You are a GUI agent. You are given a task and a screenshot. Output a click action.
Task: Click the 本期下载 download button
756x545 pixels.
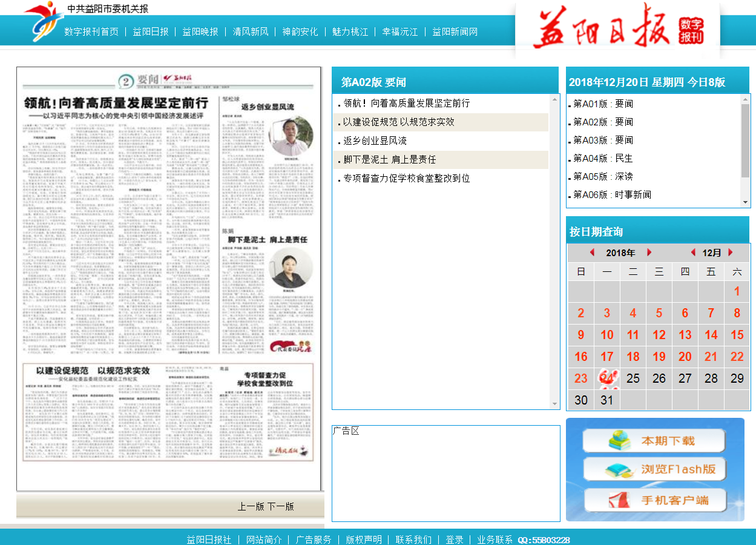(654, 441)
